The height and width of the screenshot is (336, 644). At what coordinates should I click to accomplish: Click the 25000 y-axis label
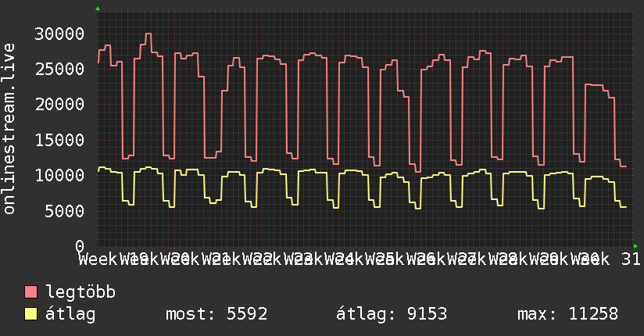59,69
